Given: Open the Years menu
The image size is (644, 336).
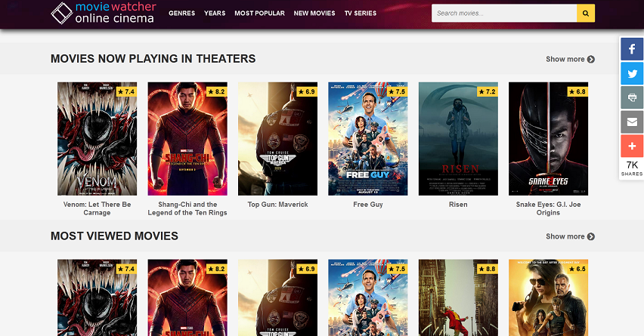Looking at the screenshot, I should tap(215, 13).
